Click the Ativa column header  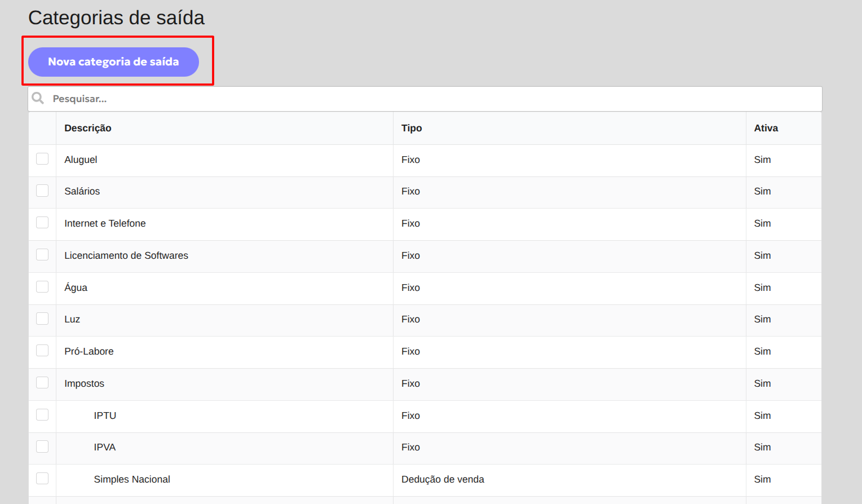[x=766, y=128]
